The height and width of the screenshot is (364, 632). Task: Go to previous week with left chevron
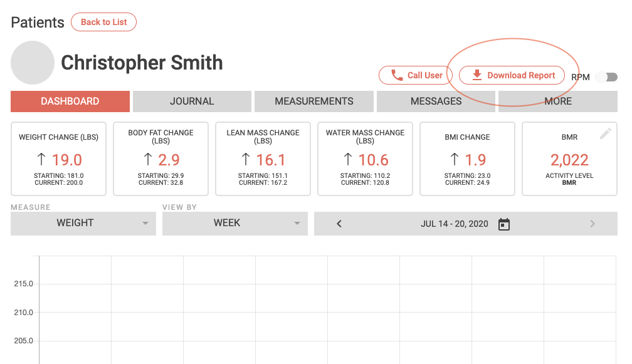339,224
